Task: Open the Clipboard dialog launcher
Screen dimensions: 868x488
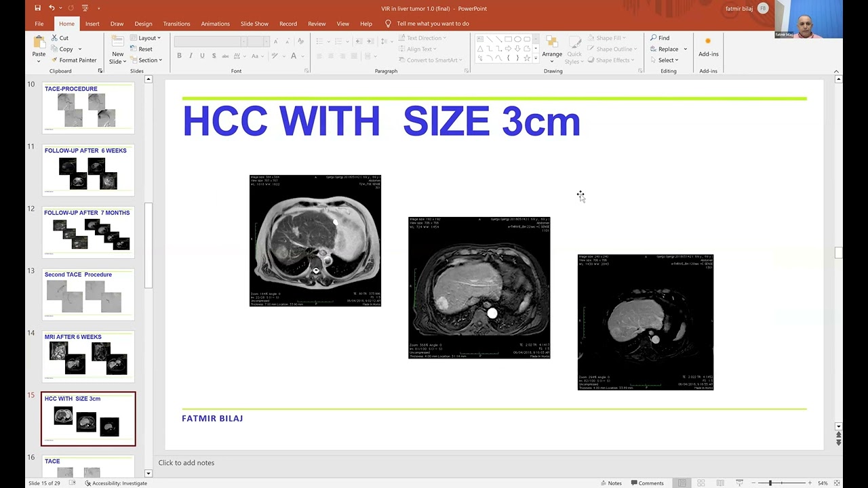Action: [100, 70]
